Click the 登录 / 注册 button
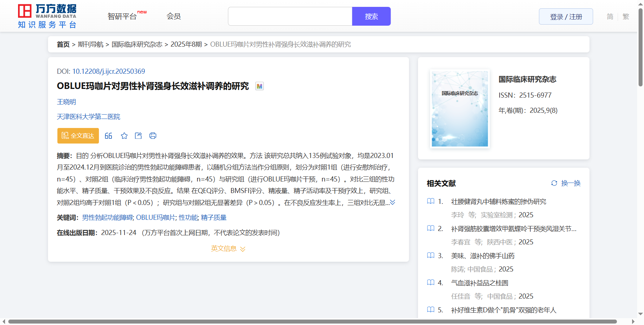The height and width of the screenshot is (325, 644). (x=566, y=17)
